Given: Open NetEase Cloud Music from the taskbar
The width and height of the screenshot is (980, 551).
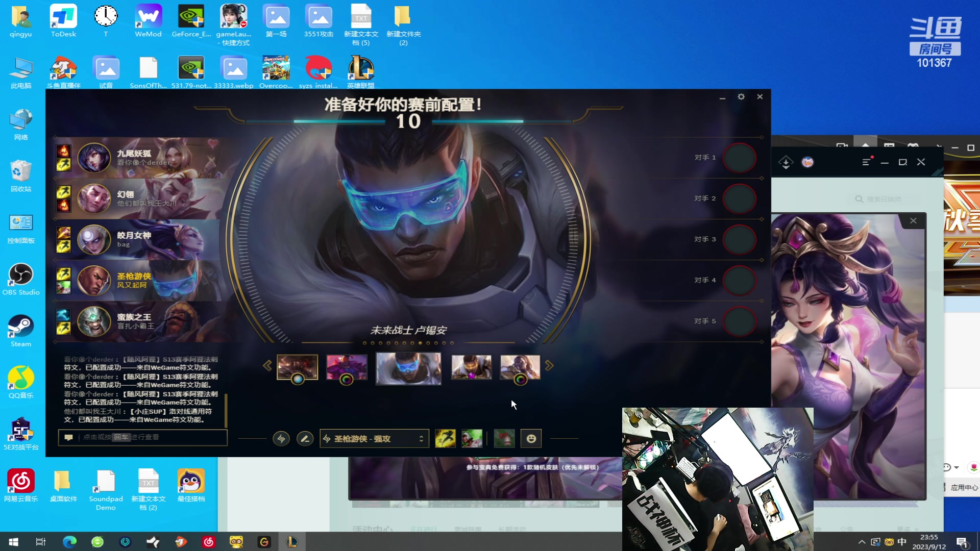Looking at the screenshot, I should click(208, 542).
